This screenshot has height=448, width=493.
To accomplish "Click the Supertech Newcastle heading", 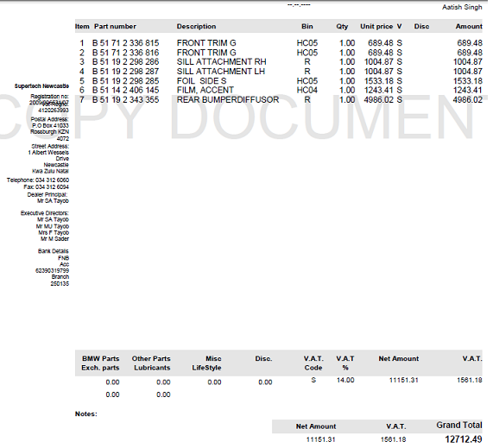I will 41,85.
